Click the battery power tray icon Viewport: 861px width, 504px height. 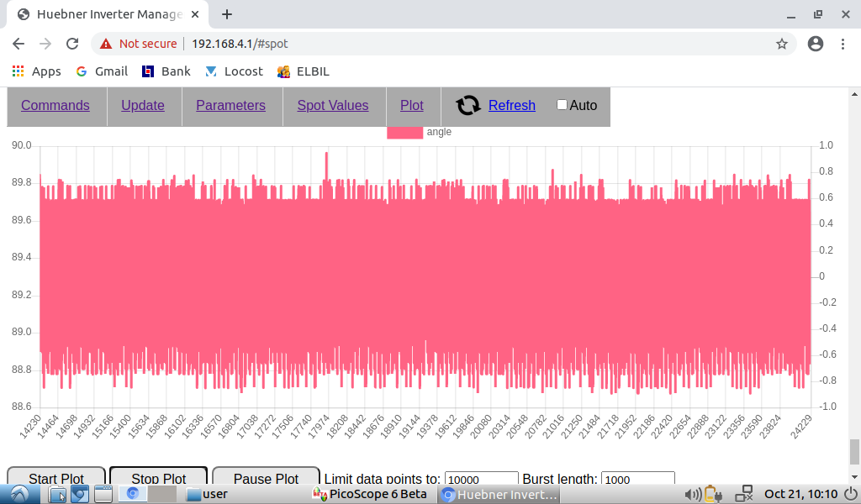[x=712, y=494]
